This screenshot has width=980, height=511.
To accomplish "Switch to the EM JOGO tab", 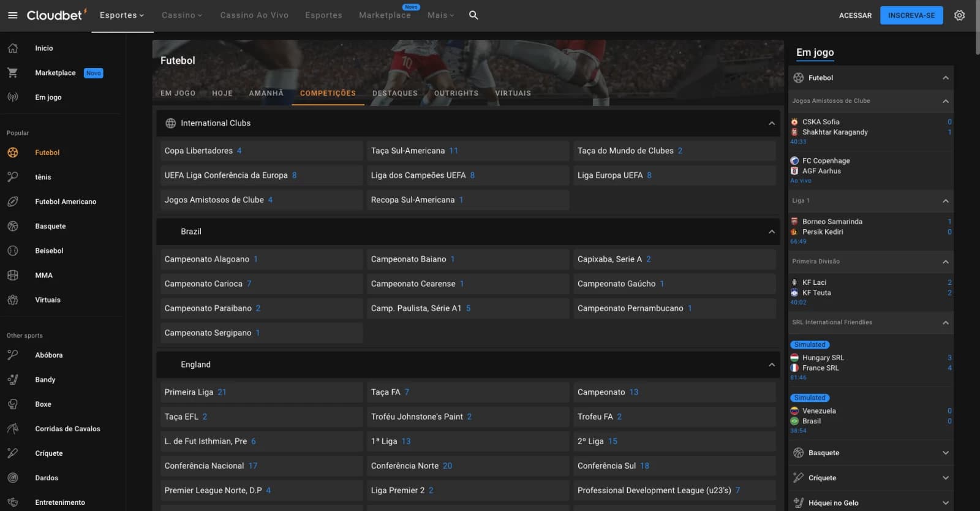I will point(178,93).
